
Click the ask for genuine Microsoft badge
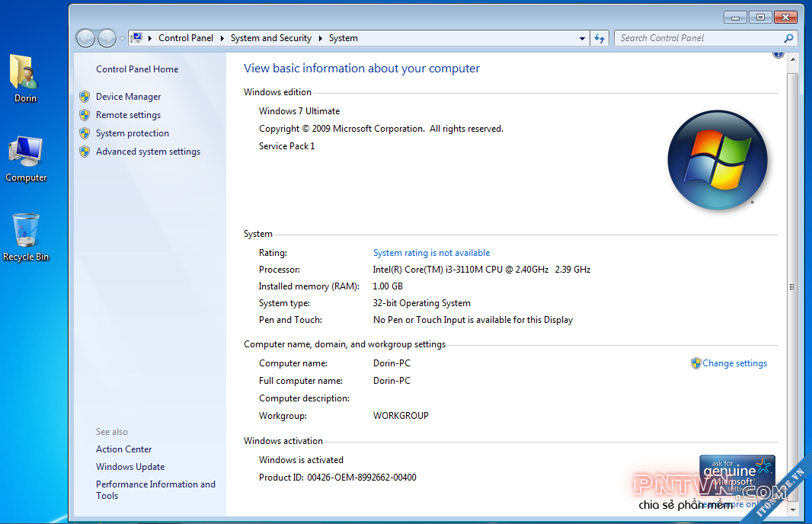click(737, 476)
